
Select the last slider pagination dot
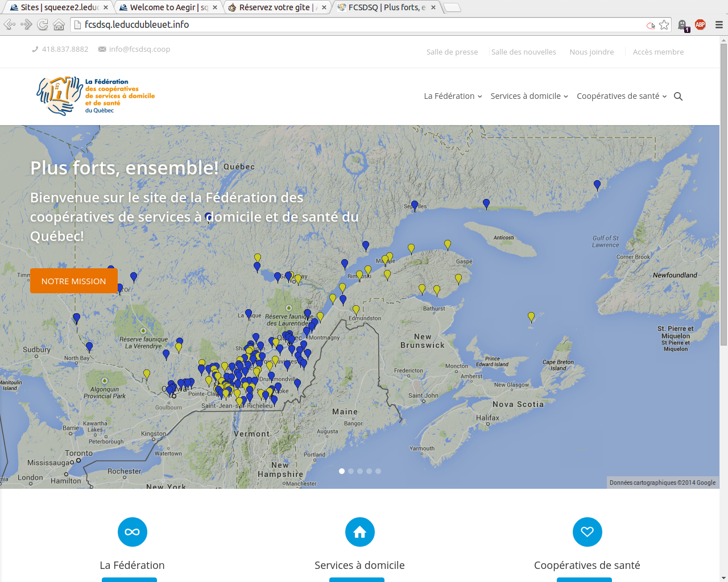(378, 471)
